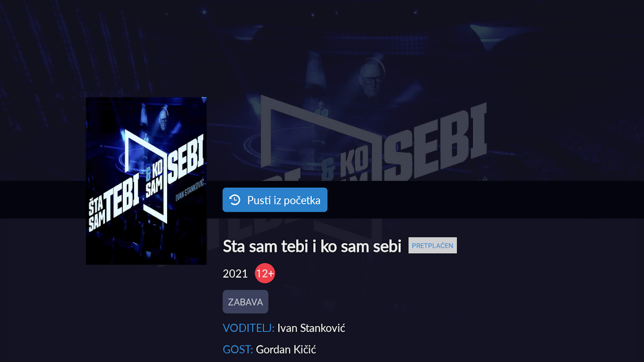This screenshot has width=644, height=362.
Task: Click the 2021 release year
Action: (235, 274)
